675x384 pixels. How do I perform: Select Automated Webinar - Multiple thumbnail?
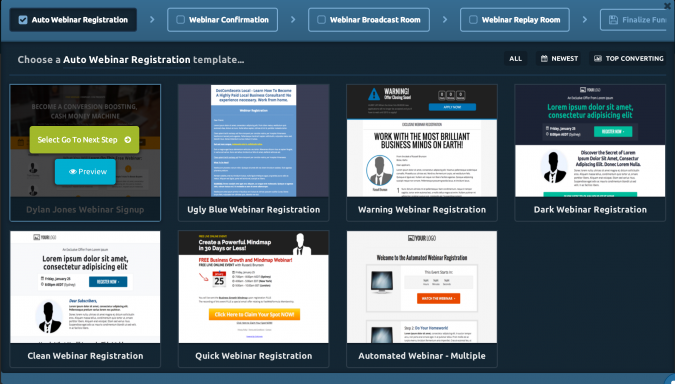coord(422,287)
